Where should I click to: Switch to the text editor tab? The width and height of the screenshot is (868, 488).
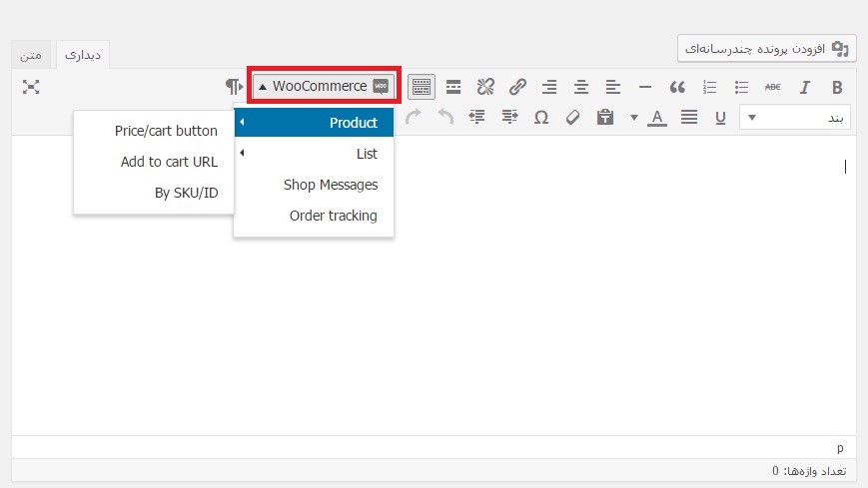tap(31, 54)
